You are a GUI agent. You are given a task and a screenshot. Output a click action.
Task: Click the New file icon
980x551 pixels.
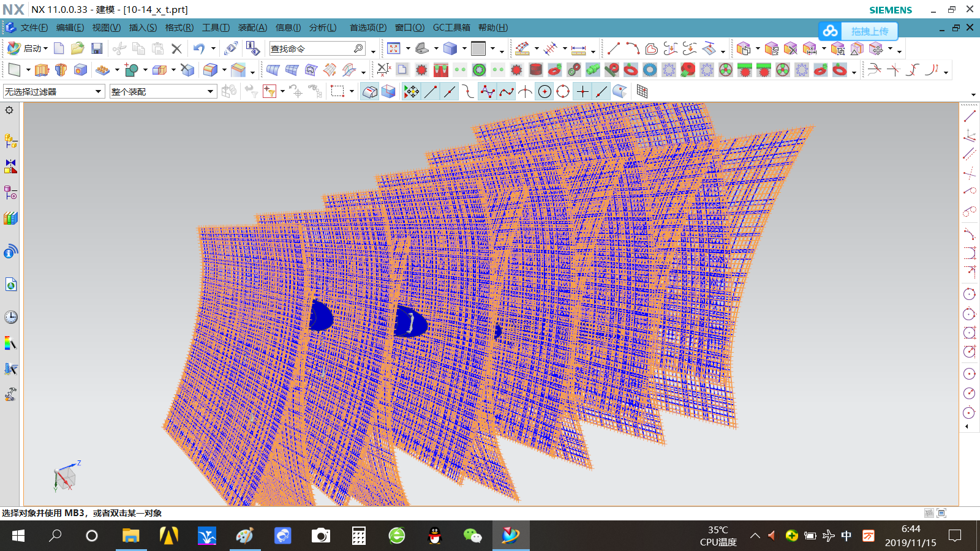click(x=59, y=48)
